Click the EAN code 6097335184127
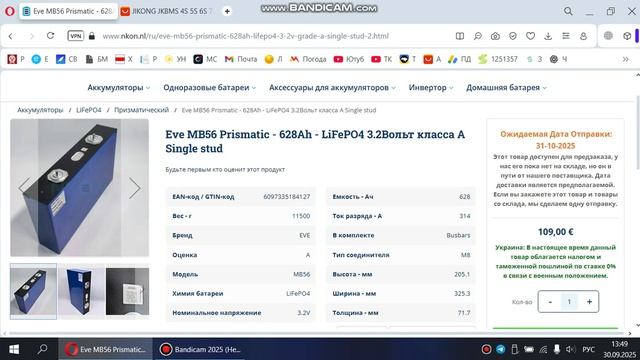The image size is (640, 360). (287, 197)
